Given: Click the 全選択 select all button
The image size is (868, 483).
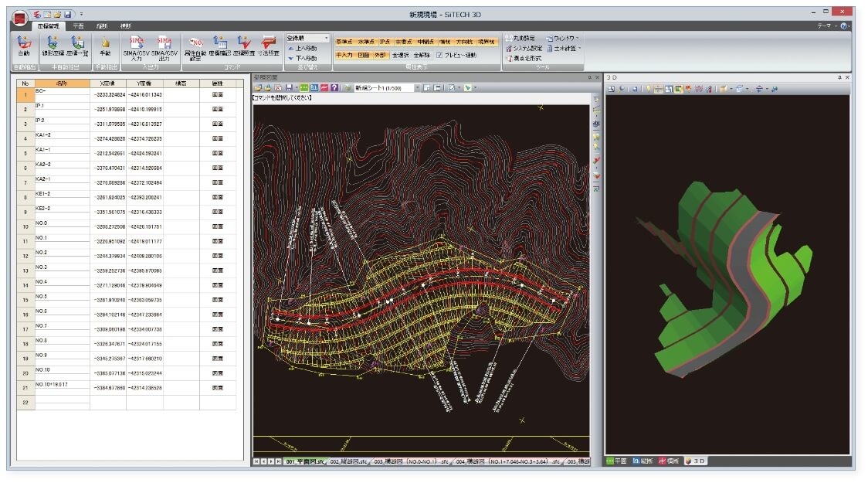Looking at the screenshot, I should [400, 55].
